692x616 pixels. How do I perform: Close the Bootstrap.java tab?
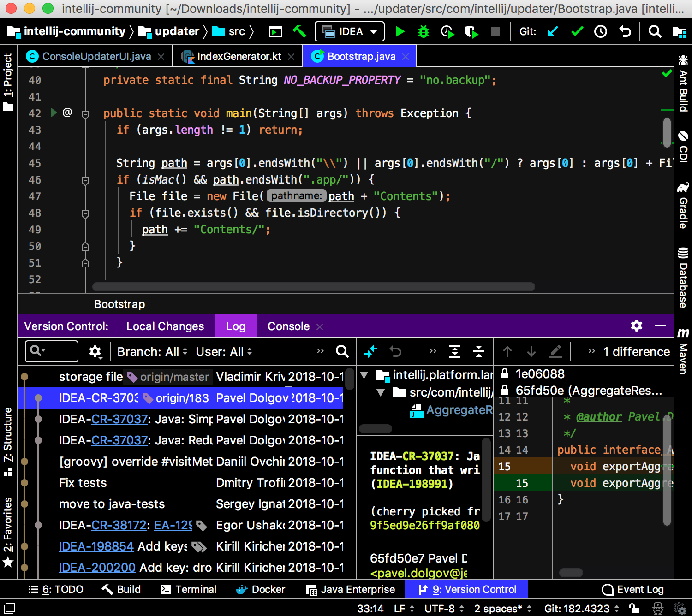coord(406,56)
